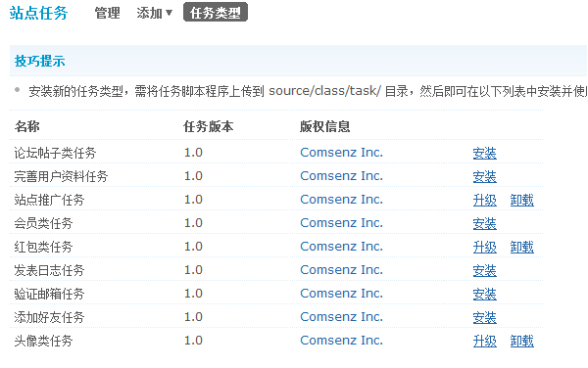Install the 会员类任务 task type
The height and width of the screenshot is (368, 588).
[484, 223]
